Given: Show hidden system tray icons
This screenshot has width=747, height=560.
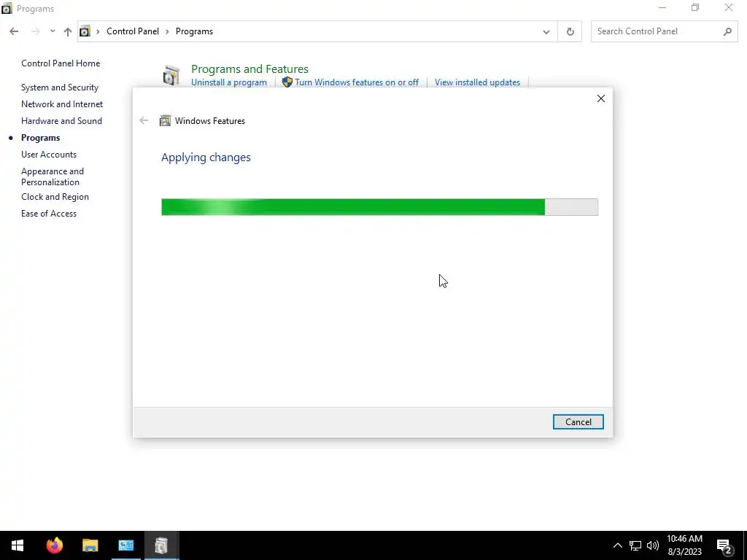Looking at the screenshot, I should coord(617,545).
